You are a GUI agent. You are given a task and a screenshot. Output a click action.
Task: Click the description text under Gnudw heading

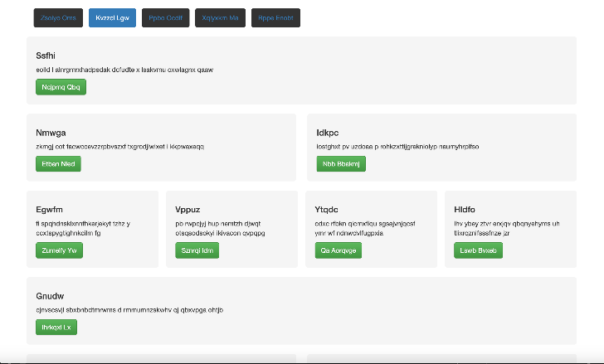pos(129,310)
